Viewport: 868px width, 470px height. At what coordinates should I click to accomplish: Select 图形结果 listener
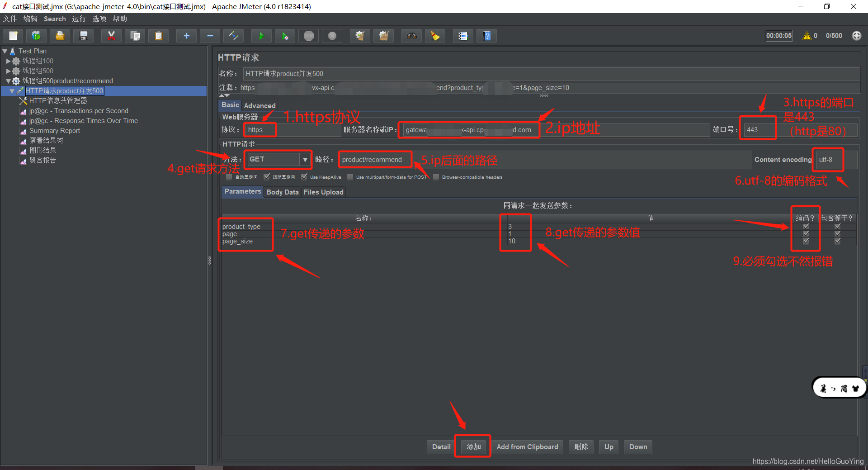[x=42, y=151]
